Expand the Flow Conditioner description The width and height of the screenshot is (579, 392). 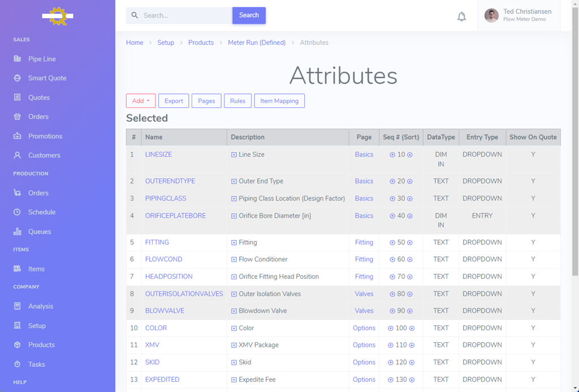click(x=234, y=260)
